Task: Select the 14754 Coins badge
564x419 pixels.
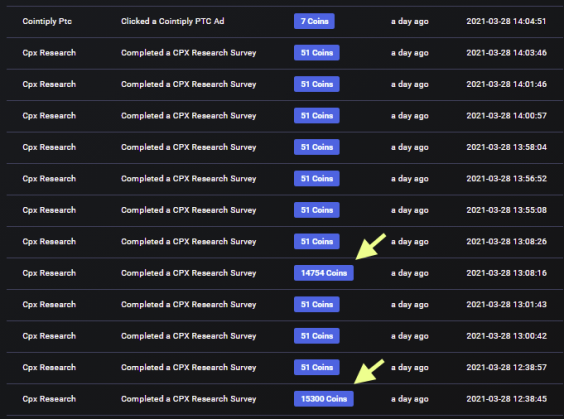Action: pos(324,273)
